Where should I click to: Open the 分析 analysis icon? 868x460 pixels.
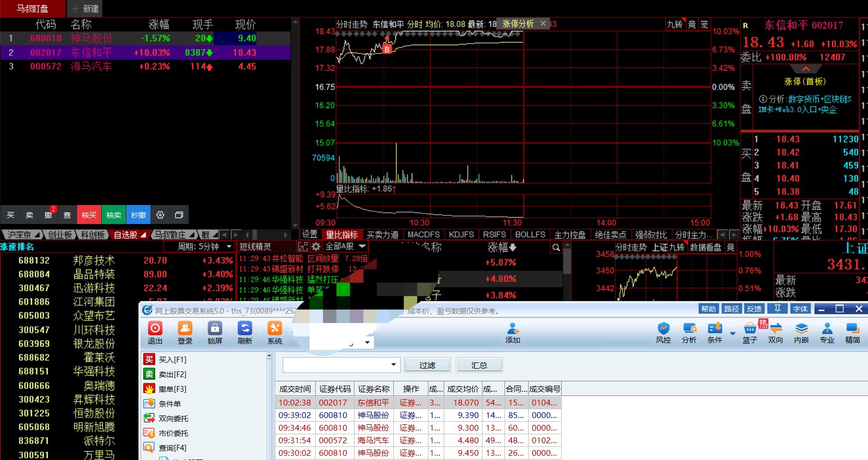pyautogui.click(x=689, y=333)
